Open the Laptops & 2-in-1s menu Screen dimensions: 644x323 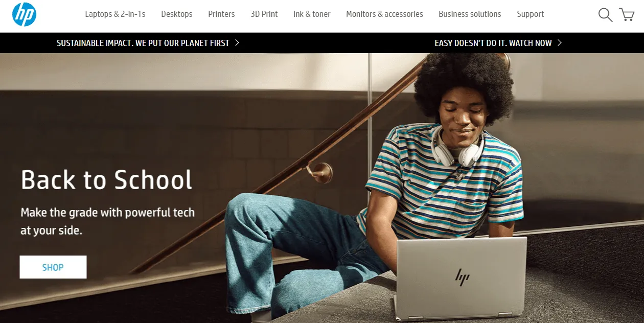point(115,14)
